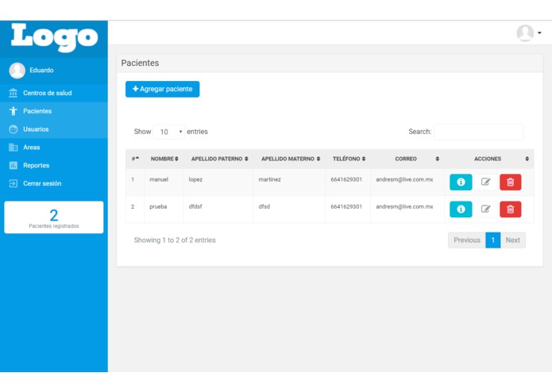Delete patient manuel with the trash icon

[x=510, y=182]
